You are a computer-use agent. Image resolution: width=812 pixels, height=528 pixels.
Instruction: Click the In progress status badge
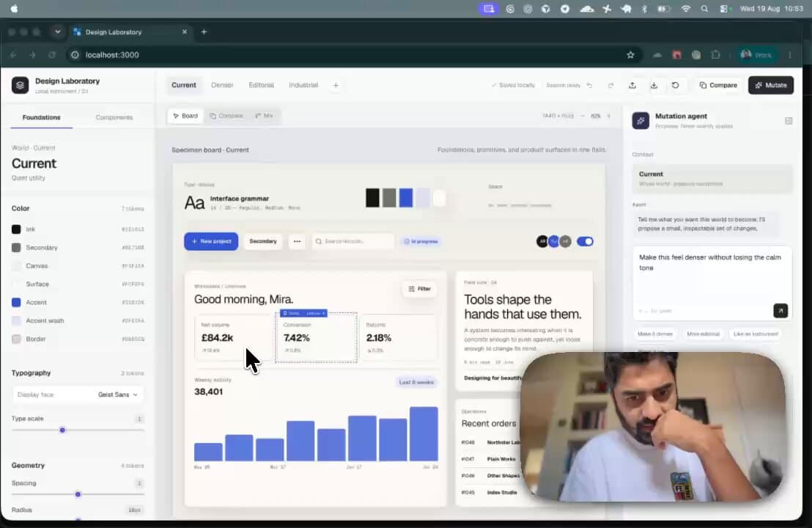421,241
